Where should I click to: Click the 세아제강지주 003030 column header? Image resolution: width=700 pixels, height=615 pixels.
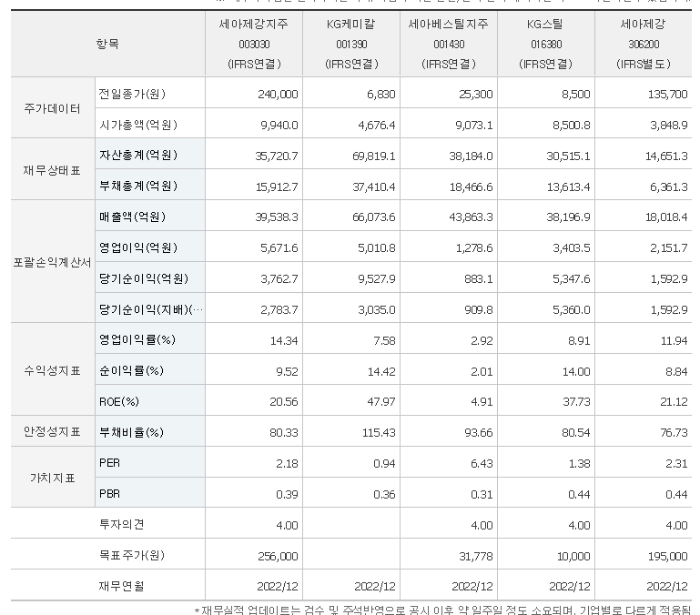coord(254,44)
